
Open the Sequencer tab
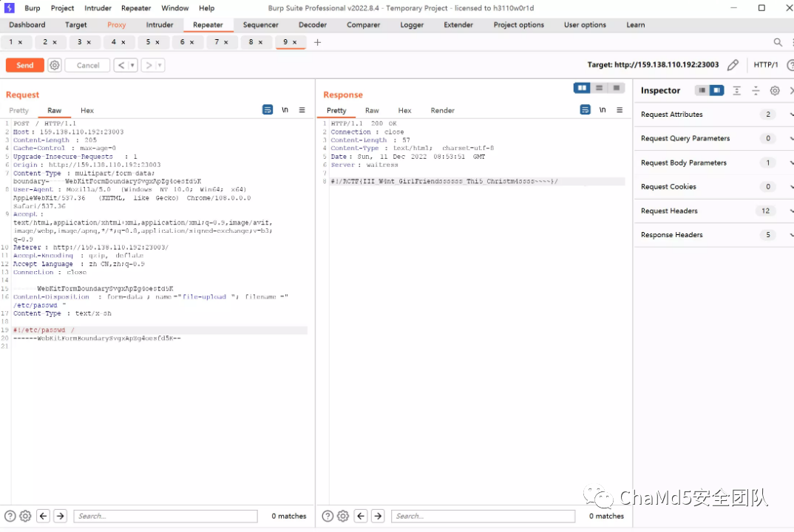pyautogui.click(x=260, y=25)
